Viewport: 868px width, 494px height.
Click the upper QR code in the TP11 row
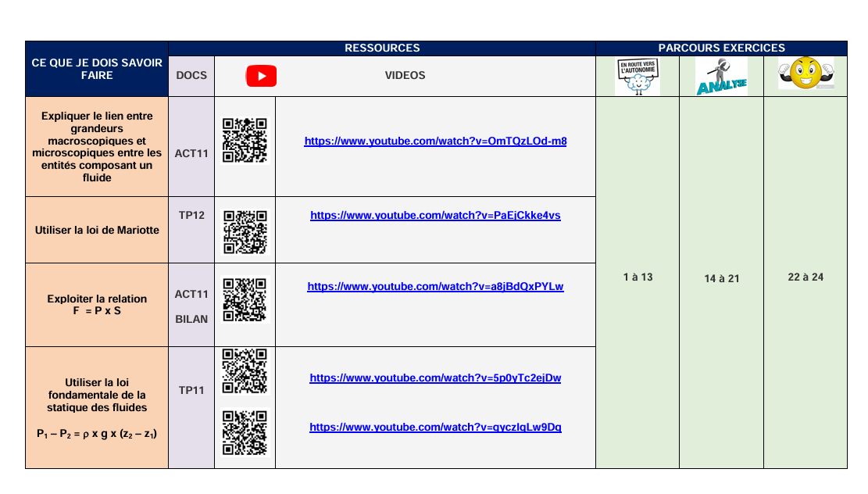(x=245, y=370)
